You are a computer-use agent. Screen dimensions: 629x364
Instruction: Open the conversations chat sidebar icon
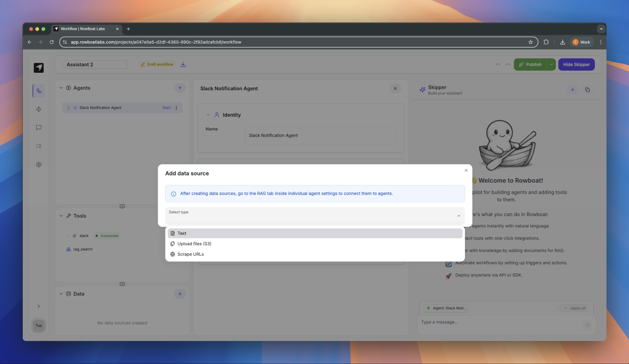[39, 128]
